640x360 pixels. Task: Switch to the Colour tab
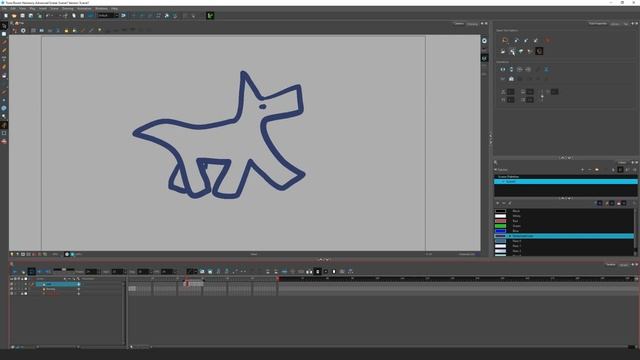point(622,162)
